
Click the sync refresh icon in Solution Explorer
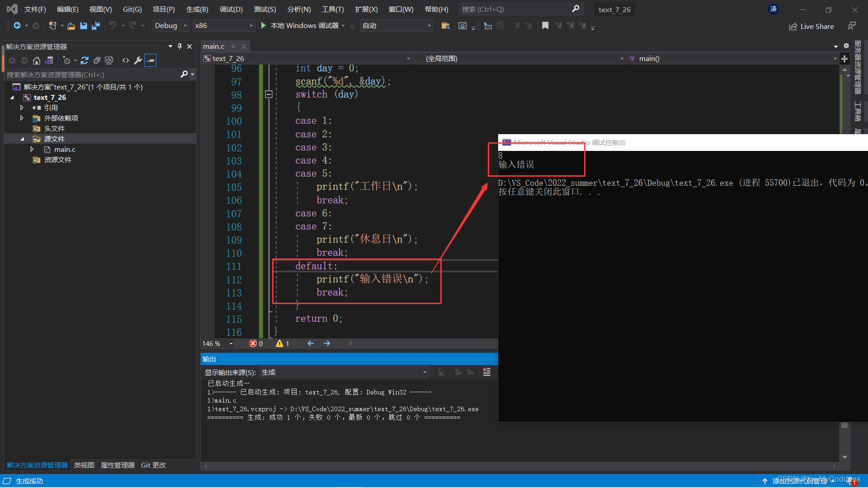[84, 60]
